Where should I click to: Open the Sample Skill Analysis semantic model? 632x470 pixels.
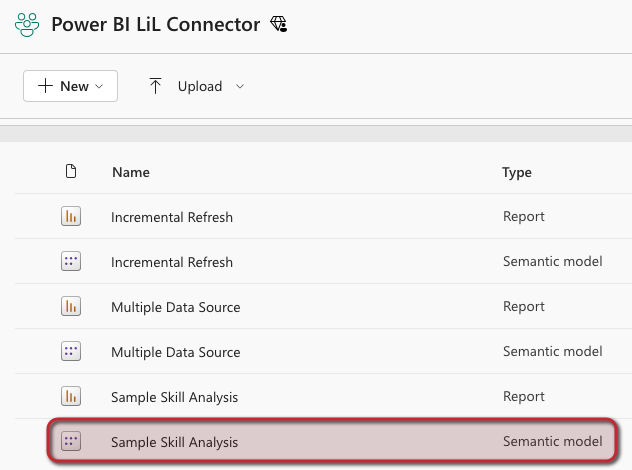(x=175, y=442)
